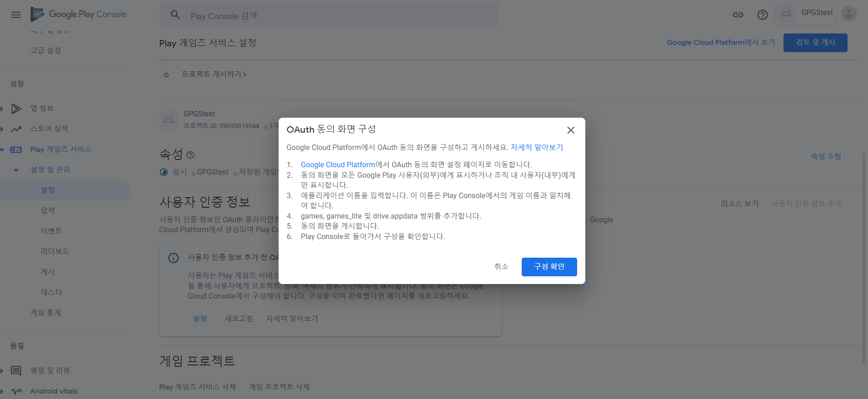Open 자세히 알아보기 link in the dialog
The image size is (868, 399).
[537, 147]
